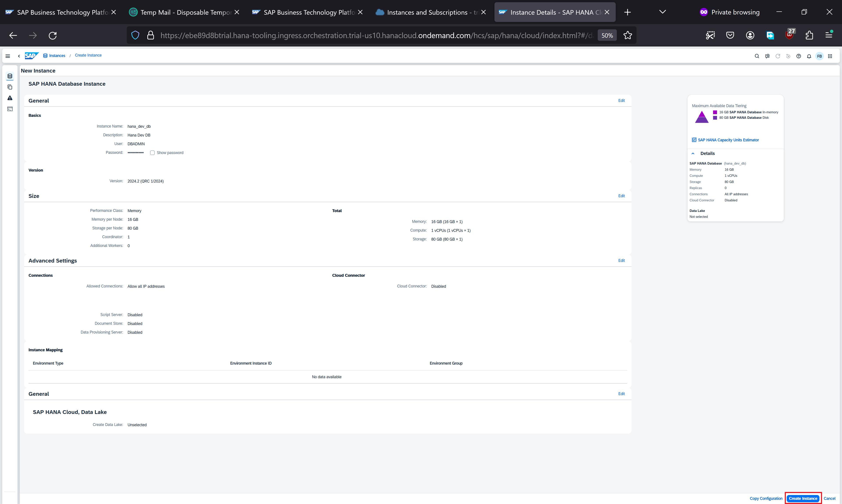842x504 pixels.
Task: Open SAP HANA Capacity Units Estimator link
Action: (728, 140)
